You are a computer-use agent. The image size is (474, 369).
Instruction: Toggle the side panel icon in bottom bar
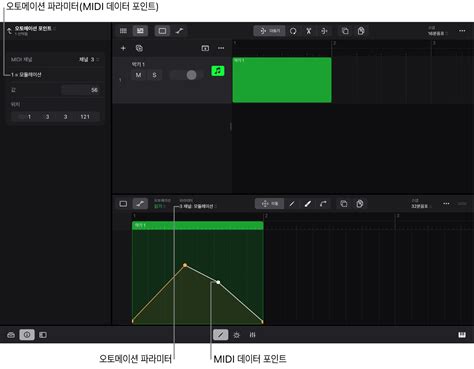tap(43, 335)
